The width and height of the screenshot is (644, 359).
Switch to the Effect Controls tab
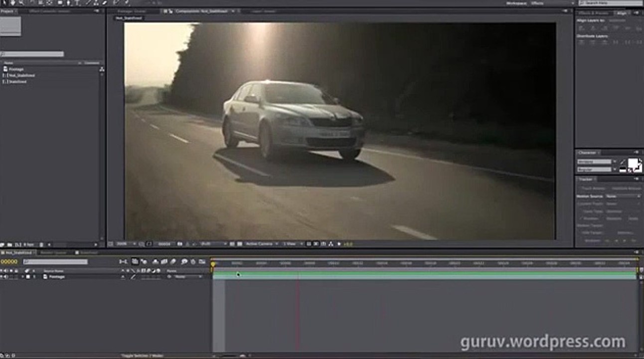pyautogui.click(x=50, y=11)
